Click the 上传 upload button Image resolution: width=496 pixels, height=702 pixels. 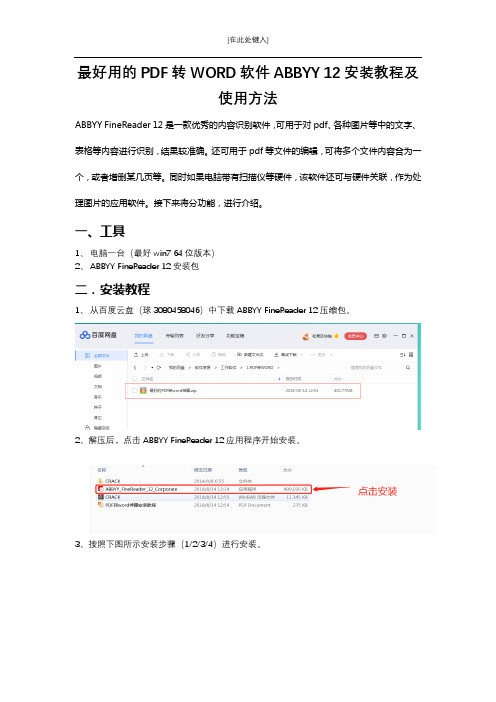click(x=141, y=355)
